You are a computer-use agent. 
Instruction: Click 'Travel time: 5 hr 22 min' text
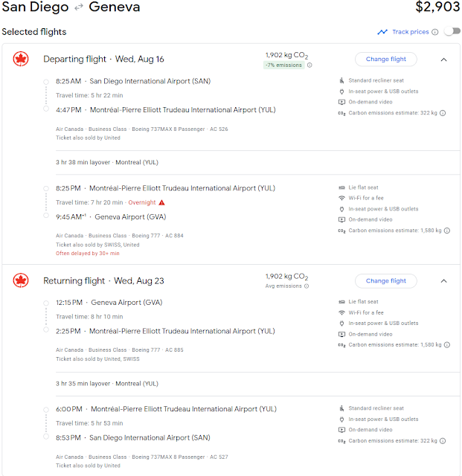tap(89, 95)
